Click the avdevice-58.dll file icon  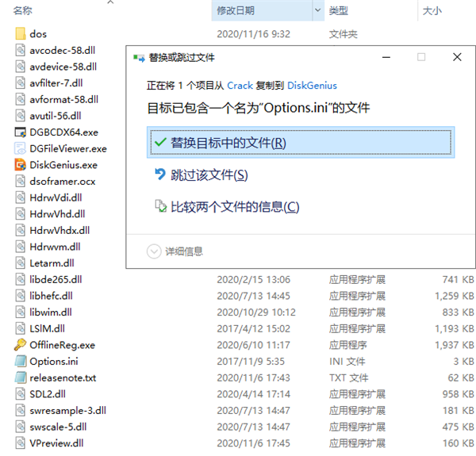click(21, 67)
